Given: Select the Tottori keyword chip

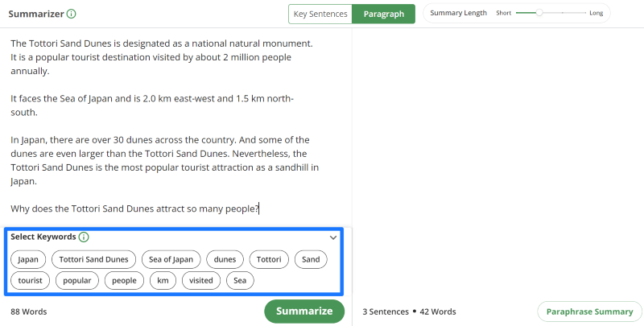Looking at the screenshot, I should 269,259.
